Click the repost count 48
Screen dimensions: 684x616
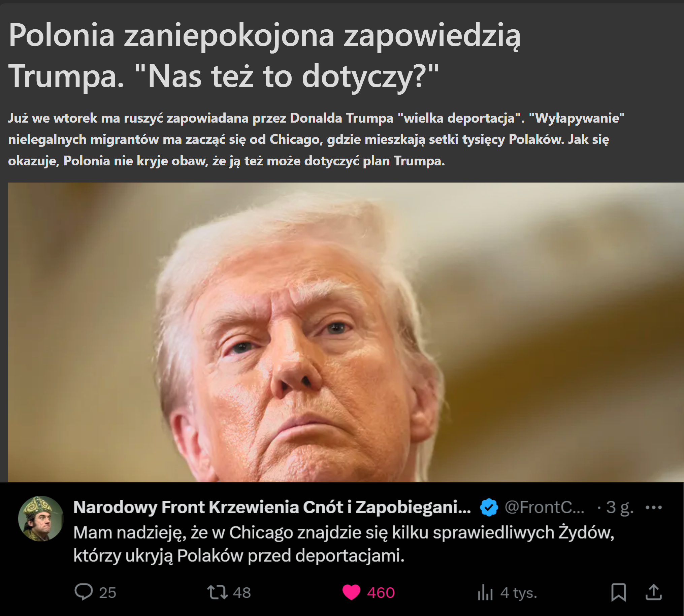[x=242, y=593]
